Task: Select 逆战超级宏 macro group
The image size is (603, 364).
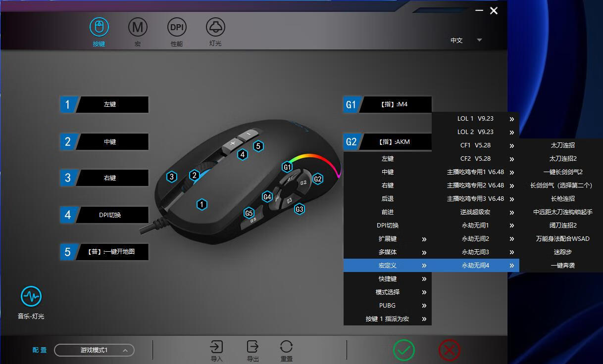Action: (475, 212)
